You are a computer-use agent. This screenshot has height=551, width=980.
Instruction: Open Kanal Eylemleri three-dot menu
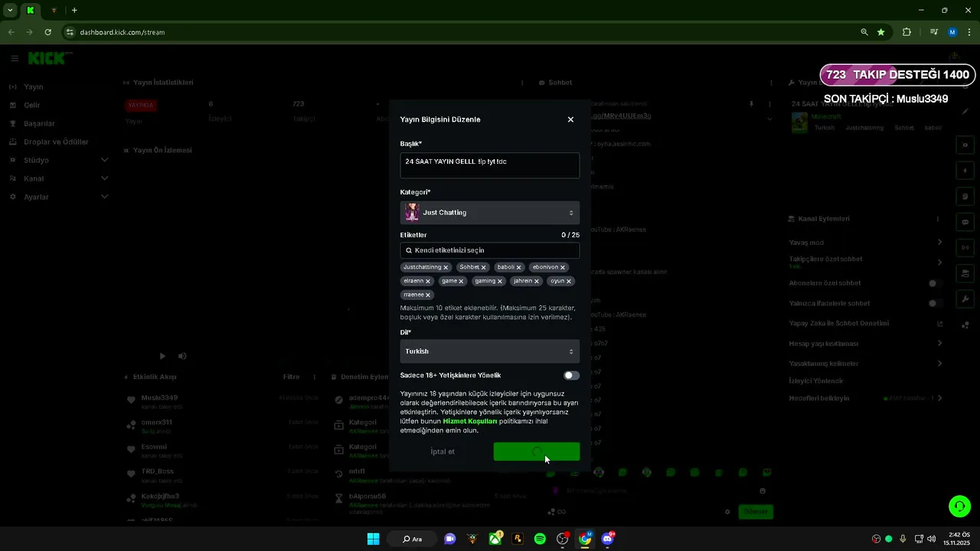pos(939,219)
